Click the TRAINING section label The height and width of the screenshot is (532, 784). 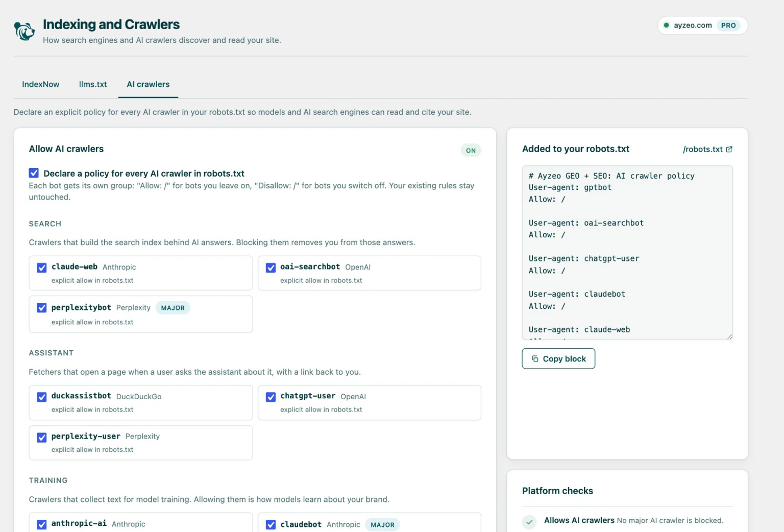click(48, 480)
